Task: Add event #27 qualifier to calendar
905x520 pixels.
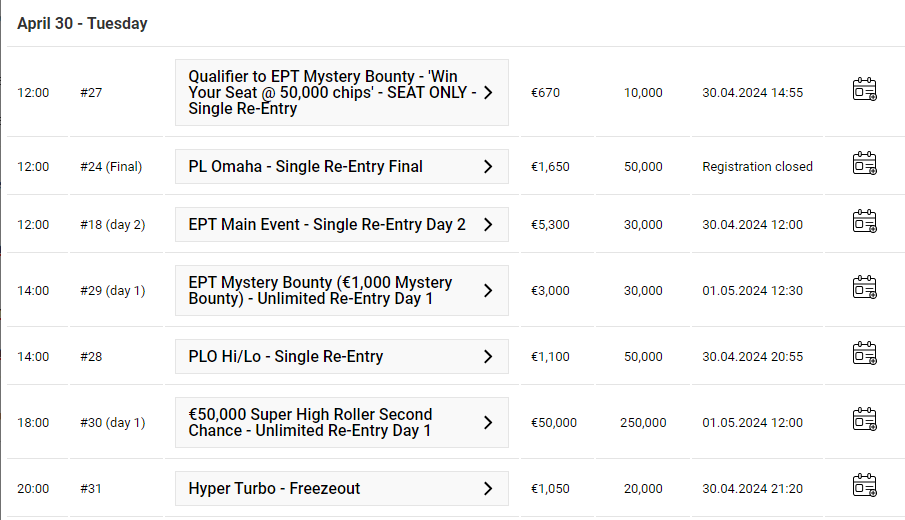Action: (865, 89)
